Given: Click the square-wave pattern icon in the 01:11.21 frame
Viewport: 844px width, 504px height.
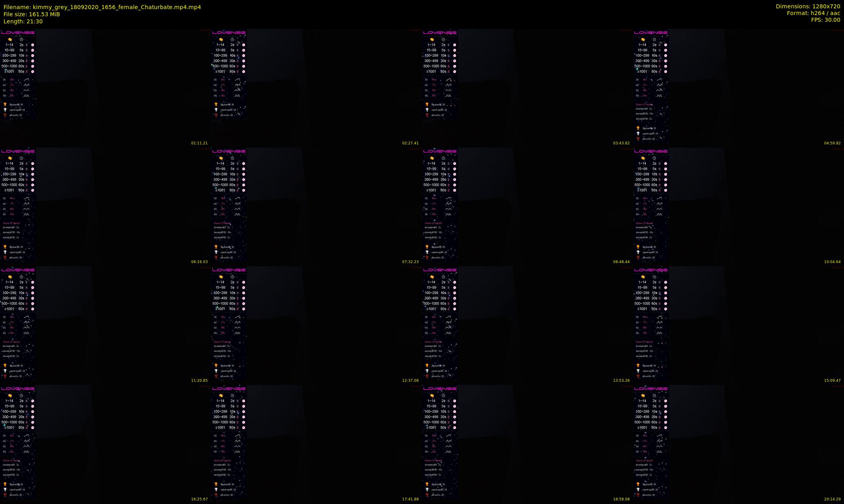Looking at the screenshot, I should pos(26,96).
